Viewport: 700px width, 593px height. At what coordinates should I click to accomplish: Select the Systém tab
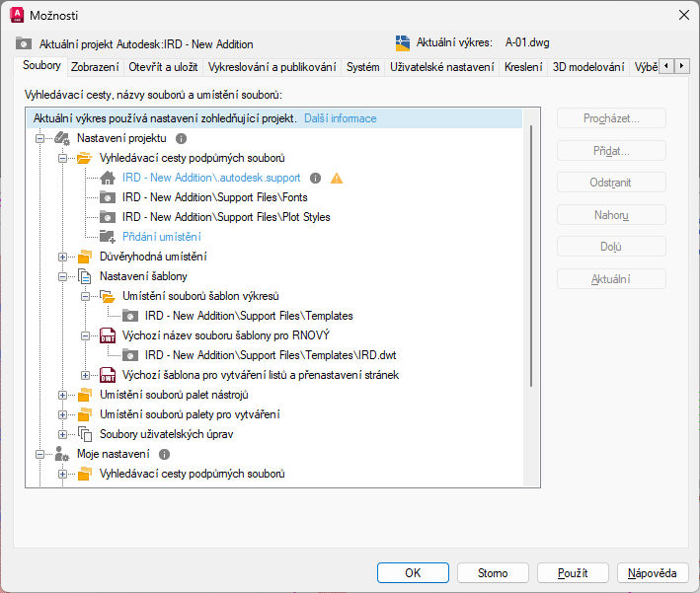pyautogui.click(x=363, y=67)
